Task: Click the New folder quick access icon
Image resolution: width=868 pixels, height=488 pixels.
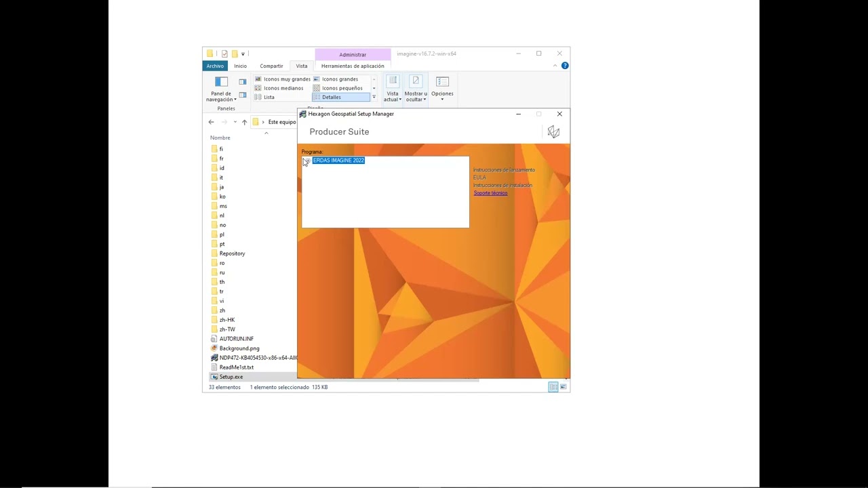Action: pos(234,54)
